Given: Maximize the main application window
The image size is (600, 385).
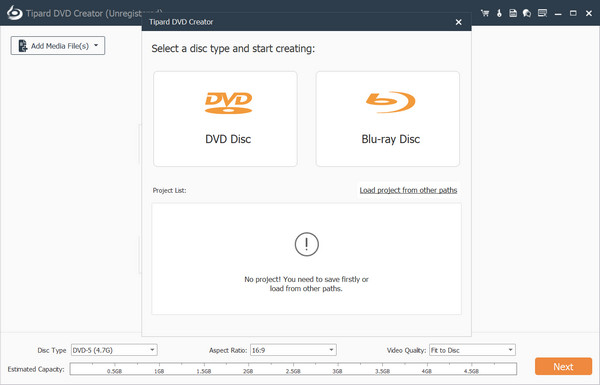Looking at the screenshot, I should (573, 13).
